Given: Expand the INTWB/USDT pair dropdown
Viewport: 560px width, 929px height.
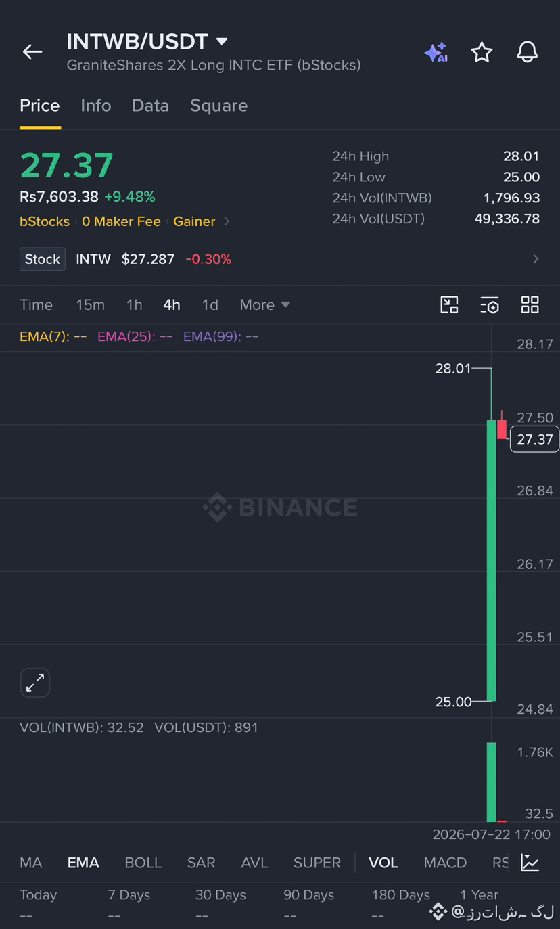Looking at the screenshot, I should 221,41.
